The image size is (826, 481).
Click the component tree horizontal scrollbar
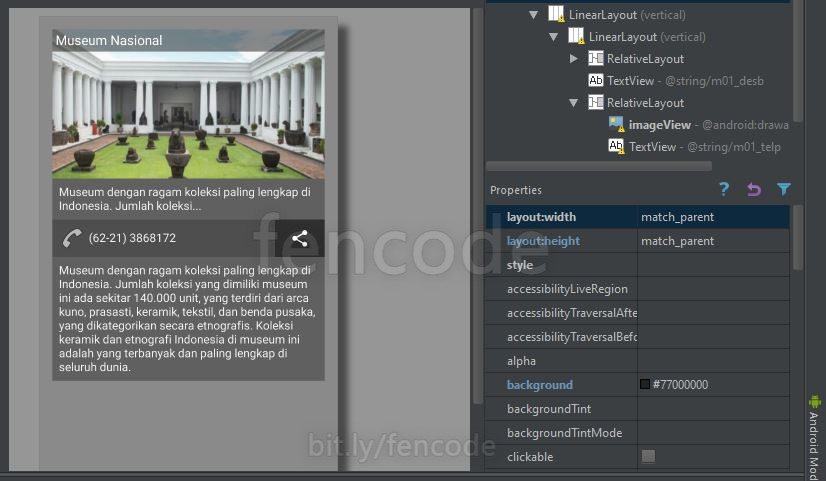[598, 166]
